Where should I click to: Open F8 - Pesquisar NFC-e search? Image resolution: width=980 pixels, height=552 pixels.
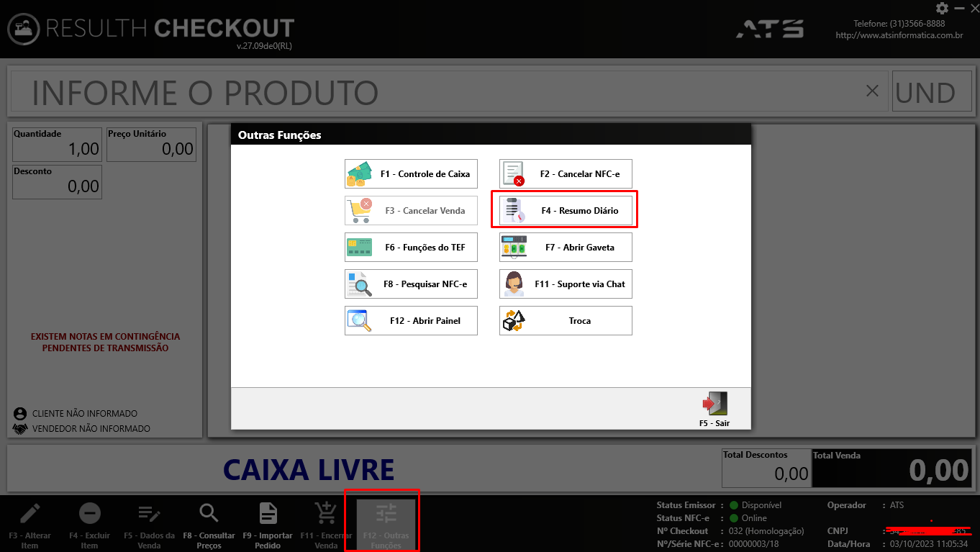(411, 284)
